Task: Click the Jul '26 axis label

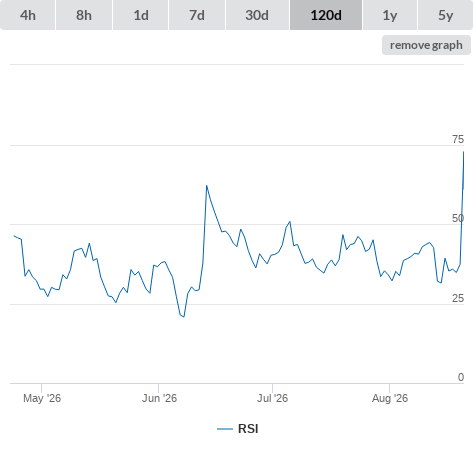Action: point(272,398)
